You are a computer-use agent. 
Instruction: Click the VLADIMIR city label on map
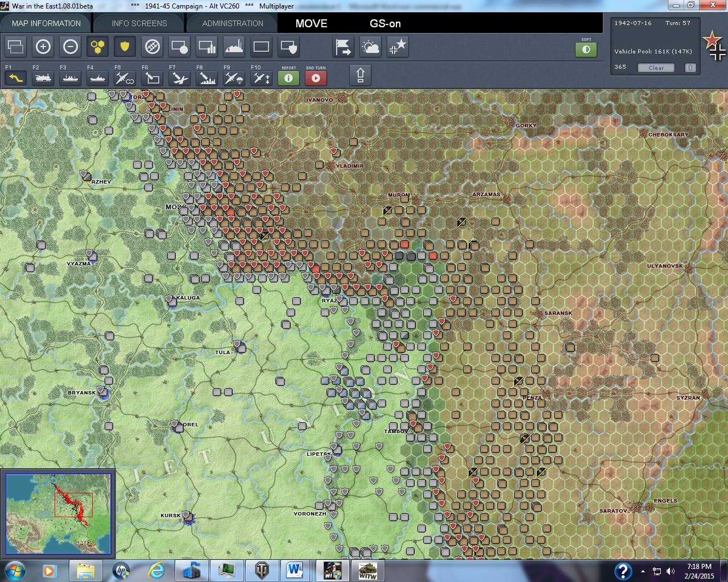point(350,166)
